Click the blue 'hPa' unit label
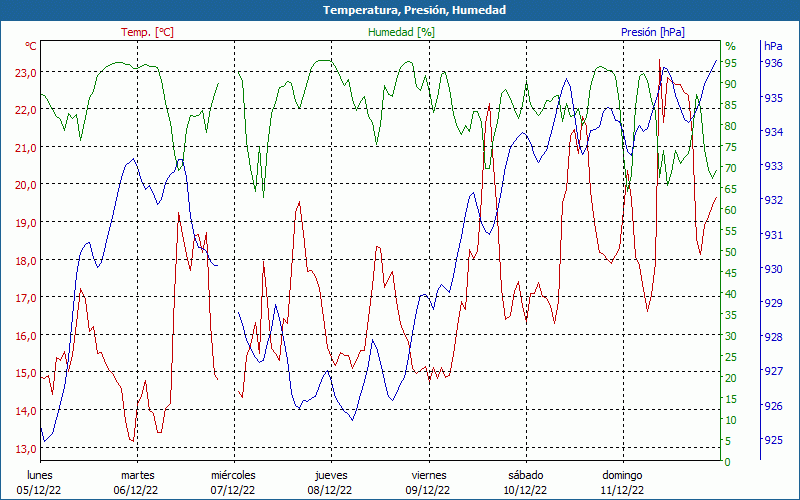The height and width of the screenshot is (500, 800). [773, 46]
